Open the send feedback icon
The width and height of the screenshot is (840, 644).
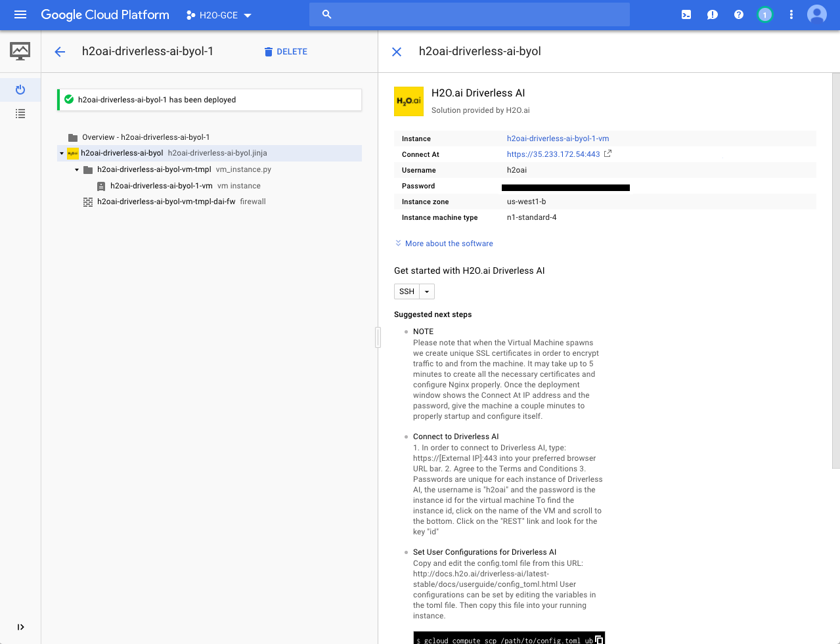tap(712, 14)
